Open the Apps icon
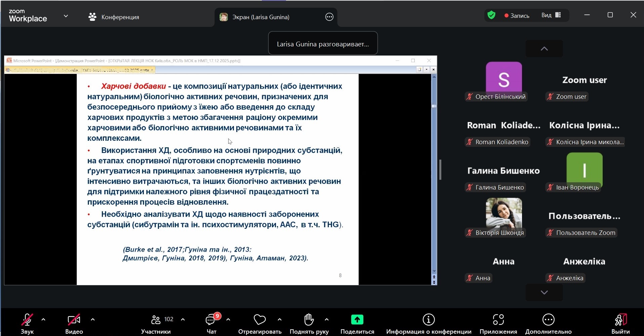Viewport: 644px width, 336px height. [x=498, y=320]
